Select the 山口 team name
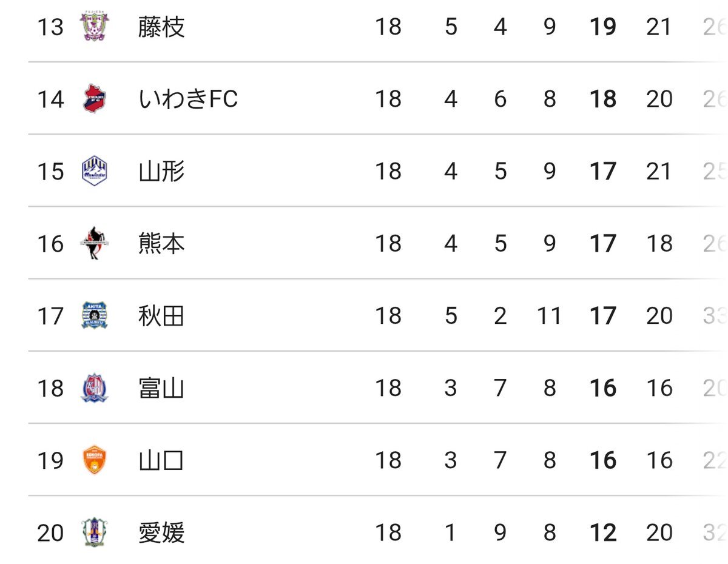The height and width of the screenshot is (564, 728). (161, 461)
